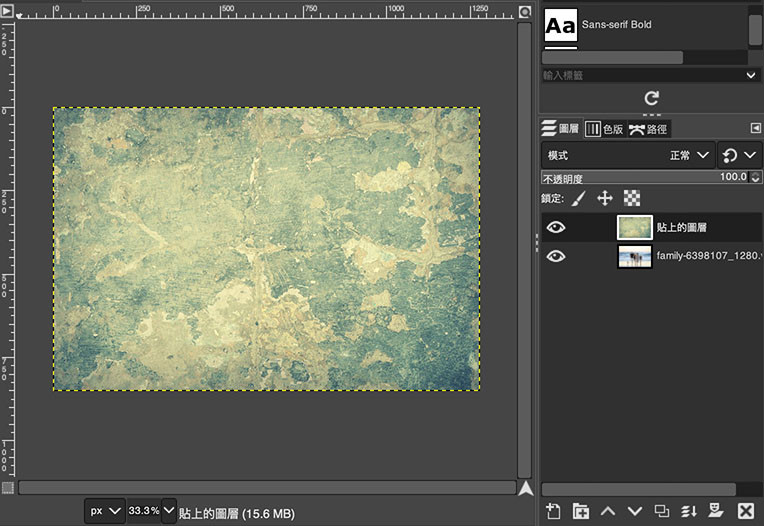Viewport: 764px width, 526px height.
Task: Lock the alpha channel checkerboard icon
Action: tap(632, 198)
